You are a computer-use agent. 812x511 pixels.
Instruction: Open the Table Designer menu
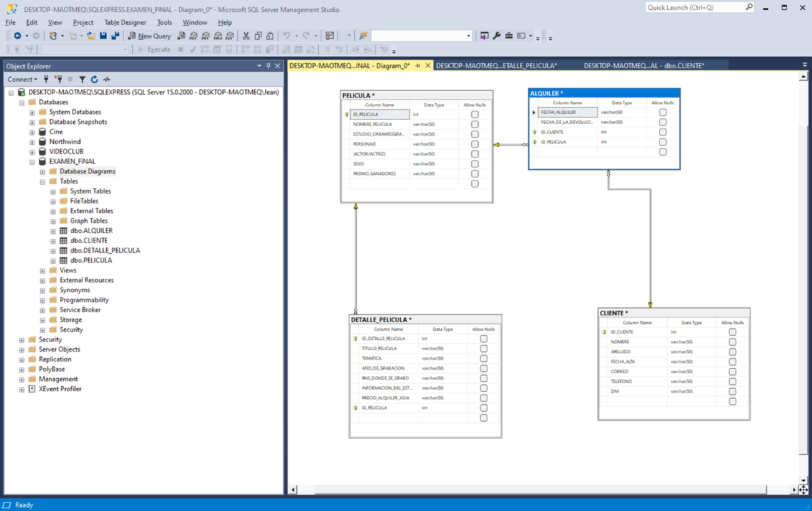click(x=125, y=22)
